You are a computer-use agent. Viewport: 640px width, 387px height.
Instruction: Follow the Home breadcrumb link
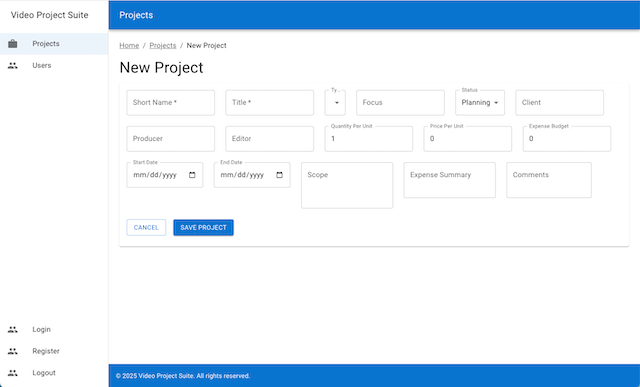tap(129, 45)
